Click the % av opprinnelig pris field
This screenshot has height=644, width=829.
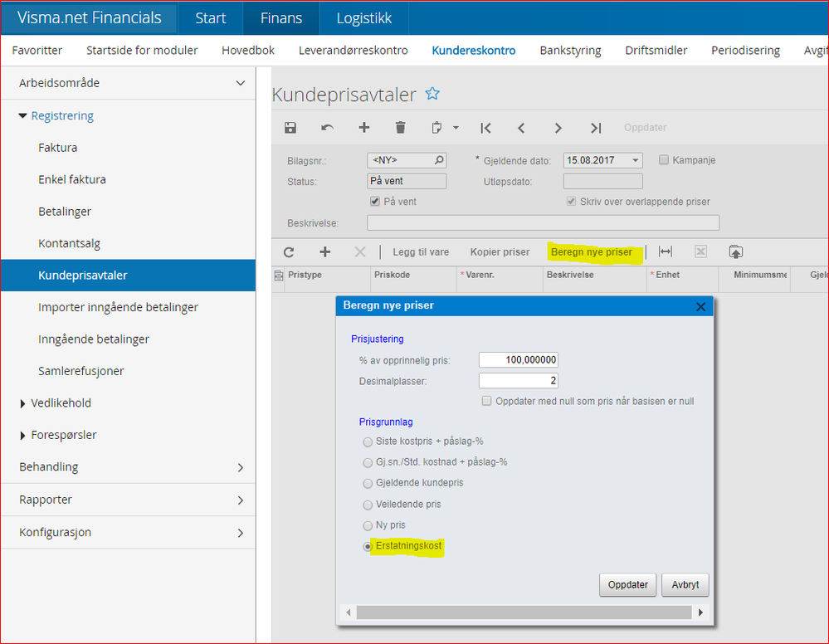(x=518, y=360)
